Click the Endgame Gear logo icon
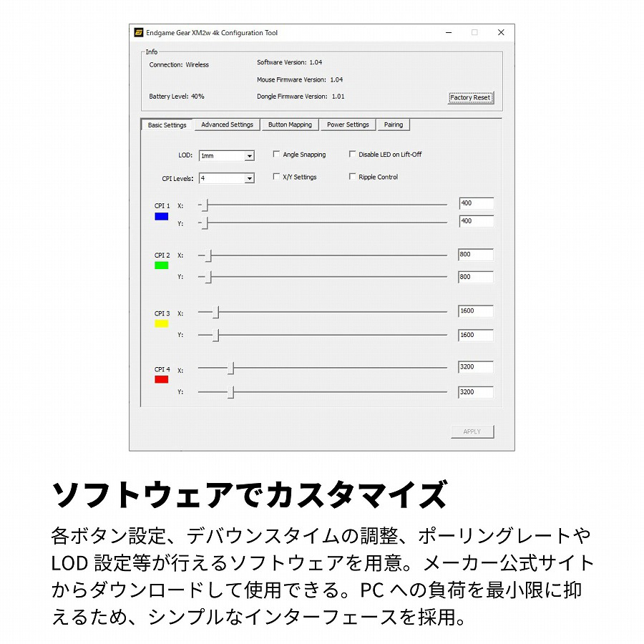Image resolution: width=644 pixels, height=644 pixels. click(x=140, y=33)
